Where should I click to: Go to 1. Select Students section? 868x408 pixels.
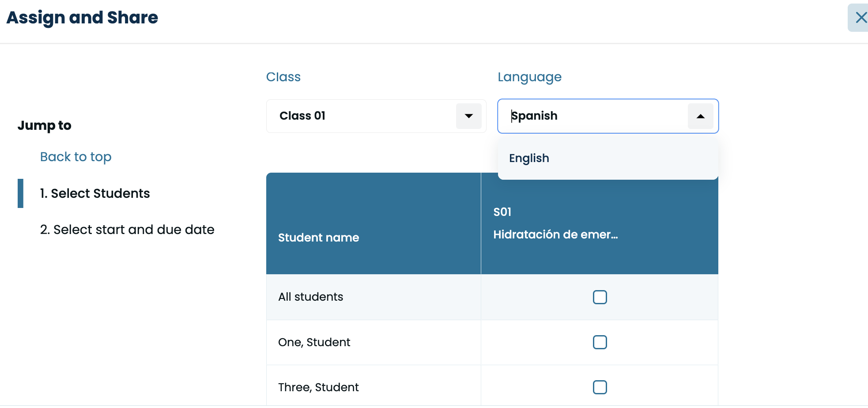(95, 193)
